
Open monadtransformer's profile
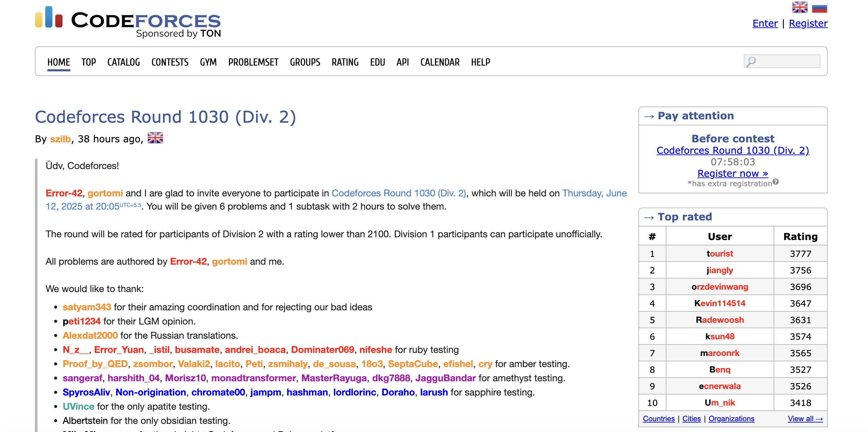tap(253, 378)
